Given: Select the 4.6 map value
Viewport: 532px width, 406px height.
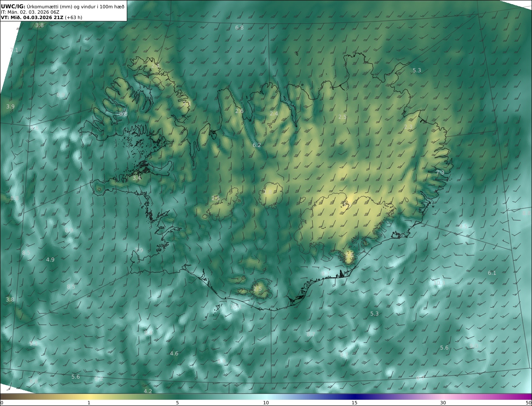Looking at the screenshot, I should click(x=174, y=354).
